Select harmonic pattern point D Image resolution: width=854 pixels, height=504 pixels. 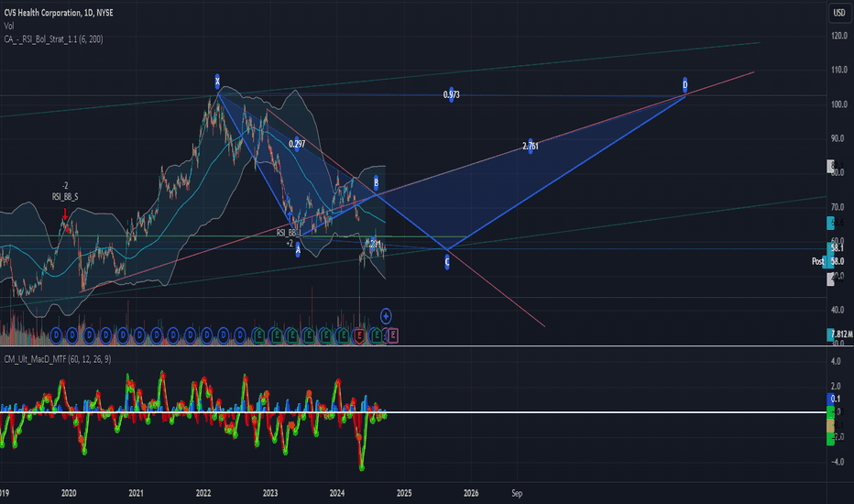tap(685, 84)
